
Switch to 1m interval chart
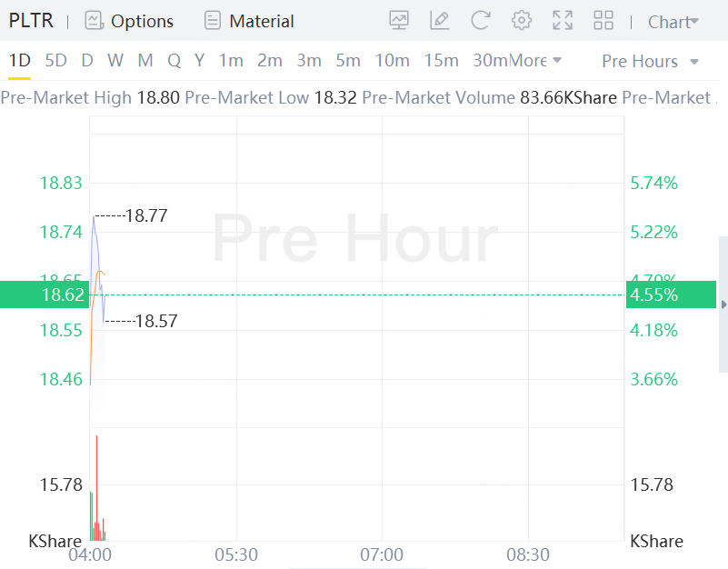pyautogui.click(x=231, y=60)
